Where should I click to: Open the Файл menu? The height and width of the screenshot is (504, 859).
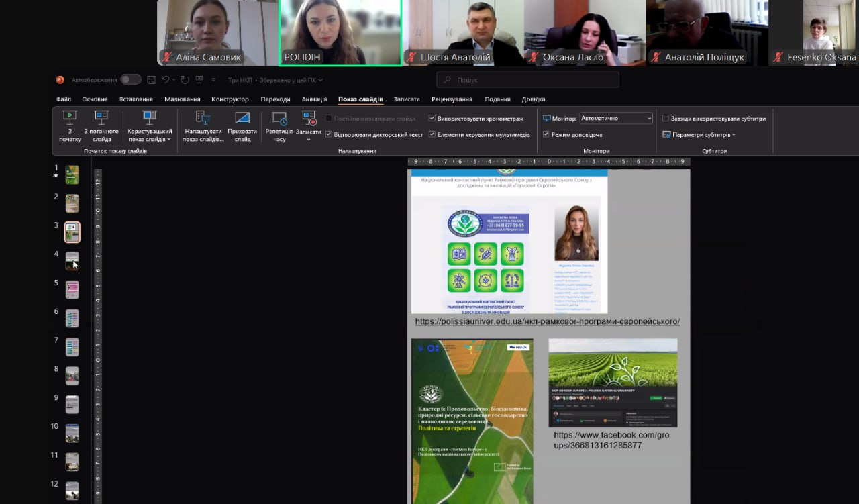point(64,99)
